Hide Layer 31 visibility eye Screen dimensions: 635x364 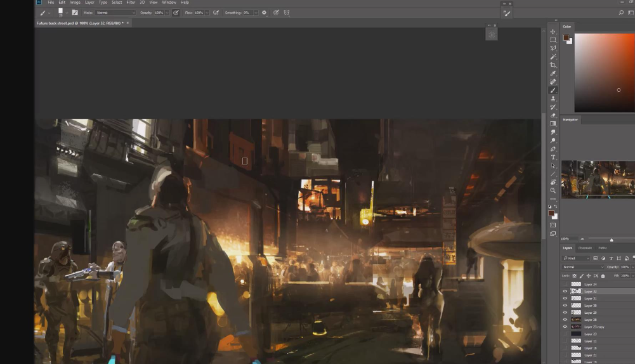click(565, 299)
